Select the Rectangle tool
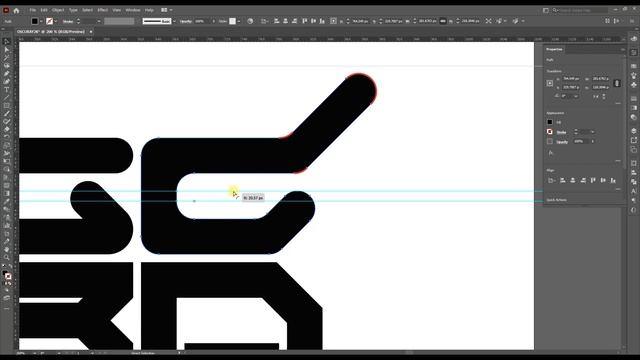 (7, 106)
